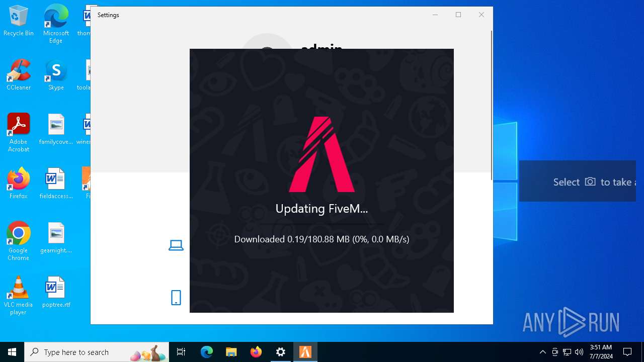Launch Adobe Acrobat desktop shortcut
Screen dimensions: 644x362
pyautogui.click(x=19, y=133)
